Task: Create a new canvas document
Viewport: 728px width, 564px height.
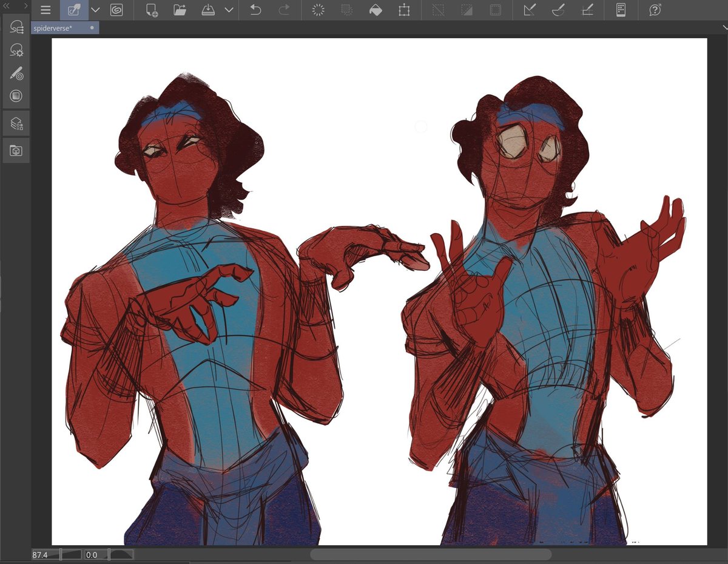Action: point(152,10)
